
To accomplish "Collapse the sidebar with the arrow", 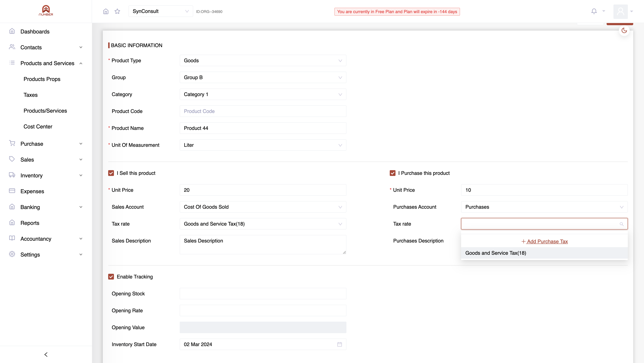I will pyautogui.click(x=46, y=355).
